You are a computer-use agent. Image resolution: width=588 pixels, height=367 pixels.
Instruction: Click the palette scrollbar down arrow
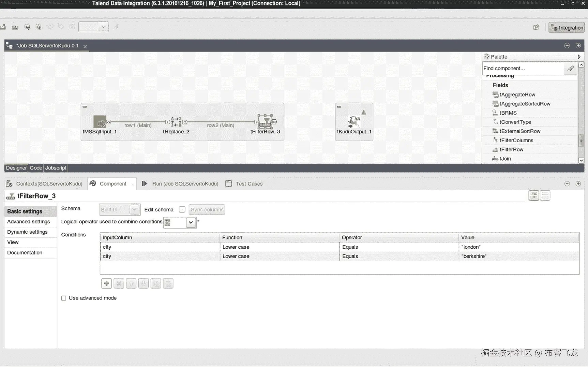pos(582,160)
